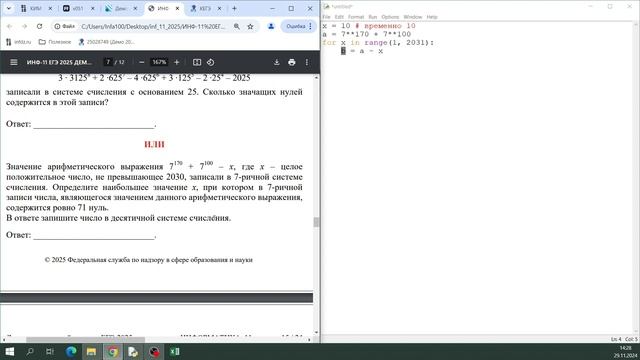Viewport: 640px width, 360px height.
Task: Click the vertical scrollbar thumb of PDF
Action: point(316,222)
